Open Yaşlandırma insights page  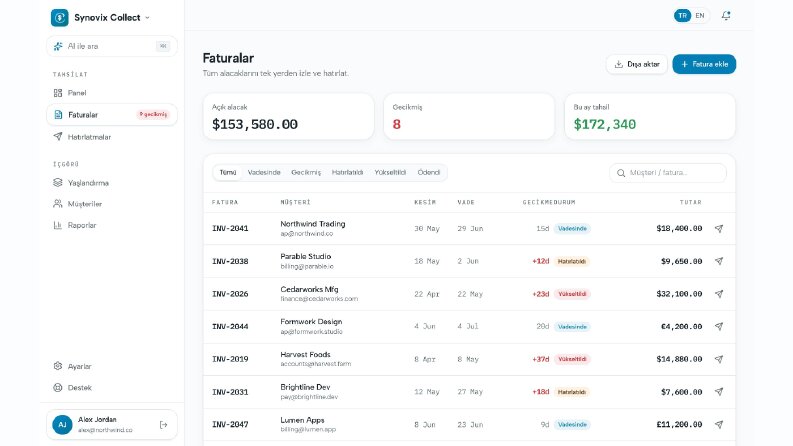pyautogui.click(x=112, y=183)
